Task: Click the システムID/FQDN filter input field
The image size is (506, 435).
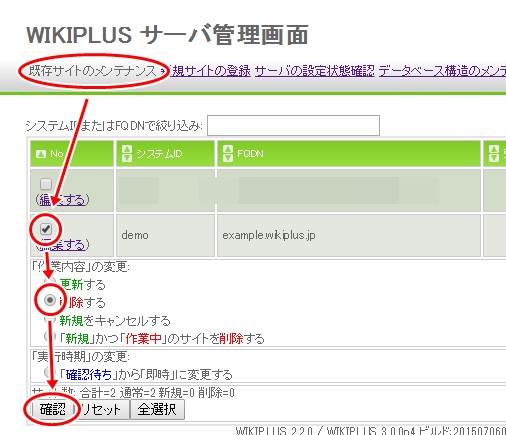Action: (x=293, y=125)
